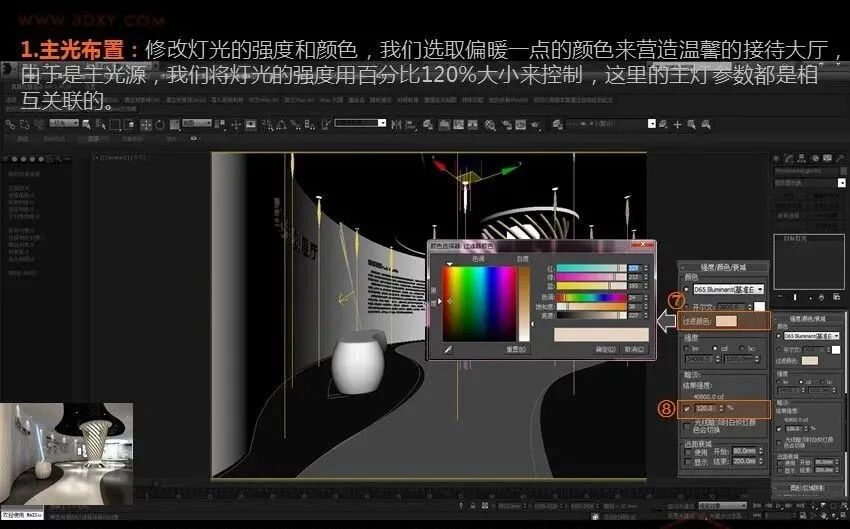Select the cd intensity radio button

714,349
